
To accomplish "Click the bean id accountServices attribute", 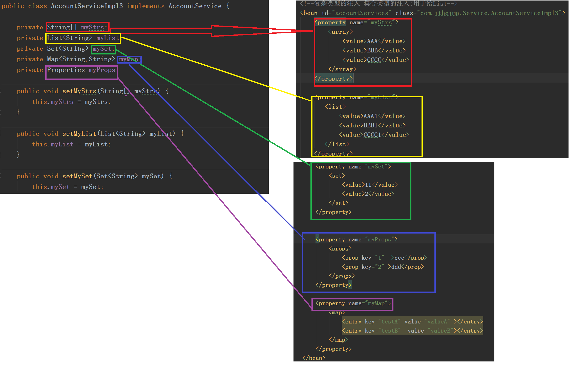I will pyautogui.click(x=361, y=13).
